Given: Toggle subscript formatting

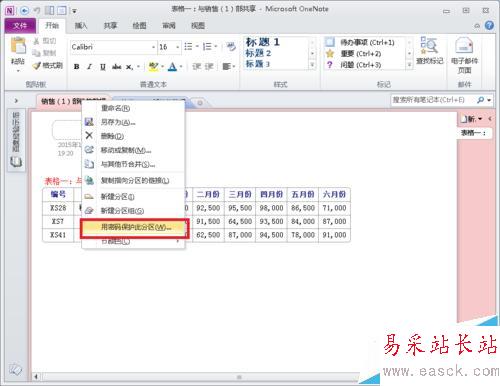Looking at the screenshot, I should pyautogui.click(x=130, y=67).
